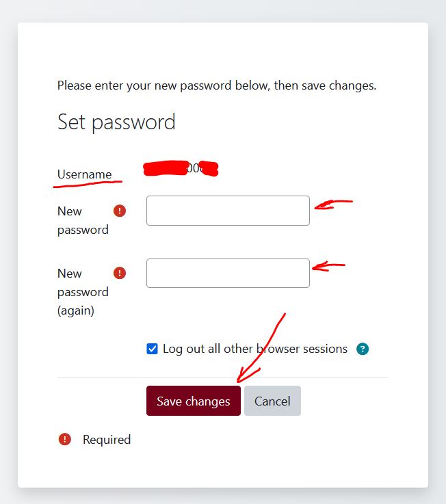Viewport: 446px width, 504px height.
Task: Uncheck the Log out all other browser sessions checkbox
Action: pos(152,349)
